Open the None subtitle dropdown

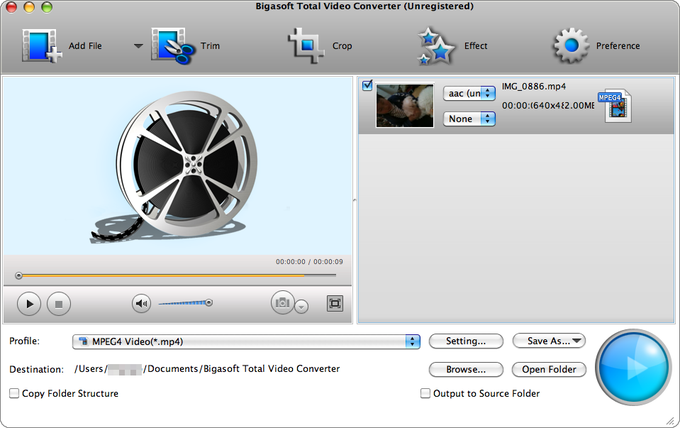tap(469, 119)
